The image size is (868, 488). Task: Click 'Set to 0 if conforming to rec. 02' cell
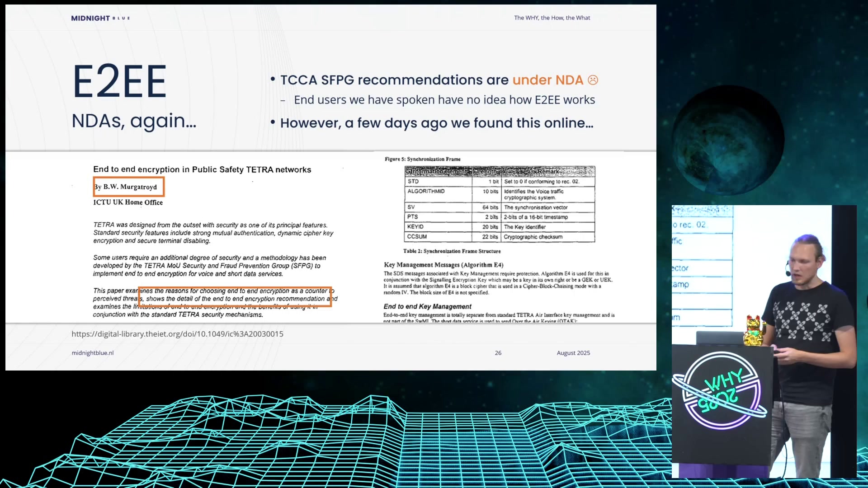(x=548, y=182)
